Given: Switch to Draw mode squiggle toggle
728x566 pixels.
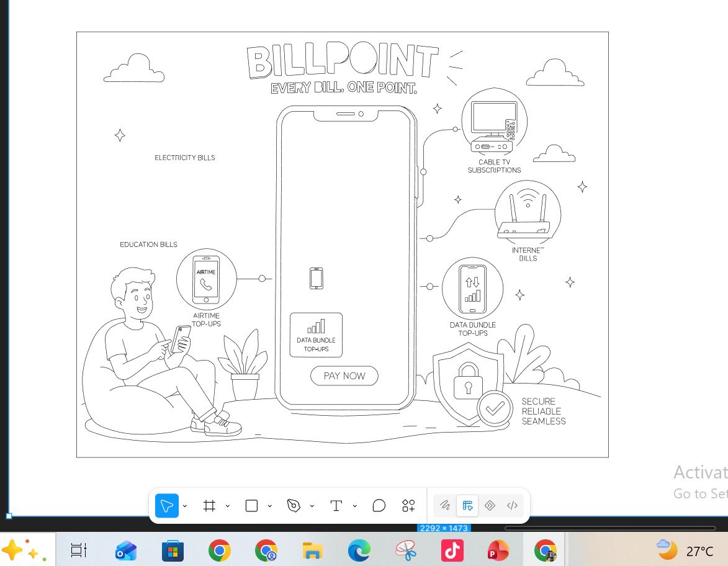Looking at the screenshot, I should click(445, 505).
